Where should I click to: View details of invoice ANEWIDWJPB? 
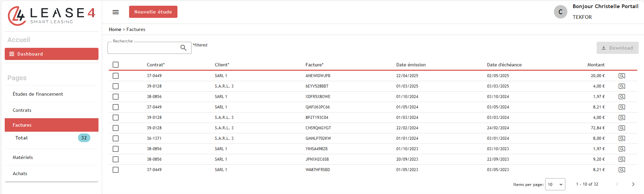[621, 76]
